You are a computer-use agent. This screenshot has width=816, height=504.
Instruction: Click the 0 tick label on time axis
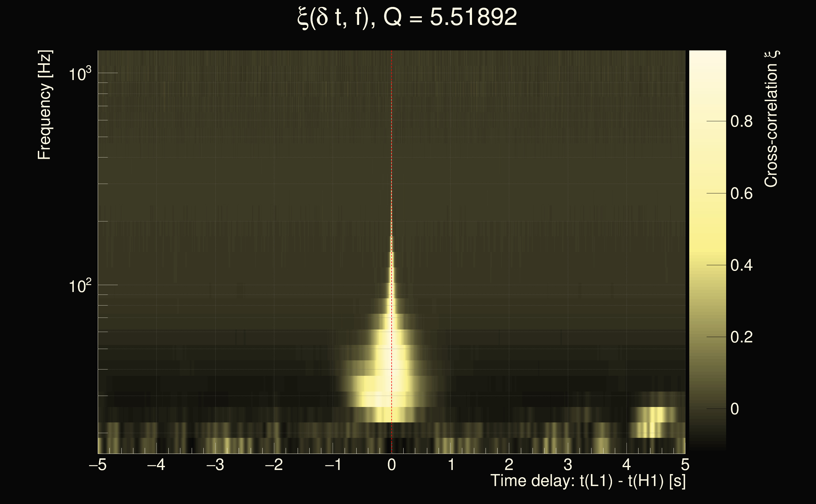coord(392,465)
